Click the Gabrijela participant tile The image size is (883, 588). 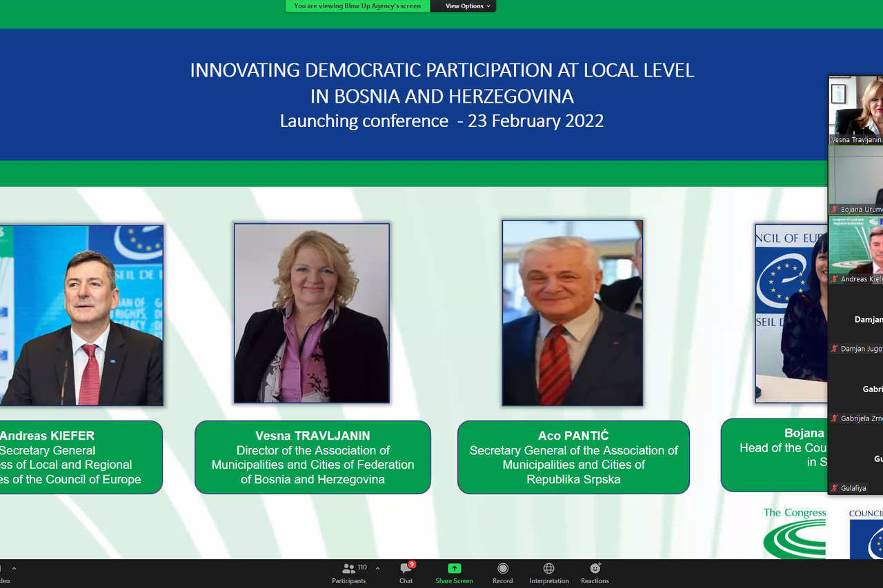(856, 389)
